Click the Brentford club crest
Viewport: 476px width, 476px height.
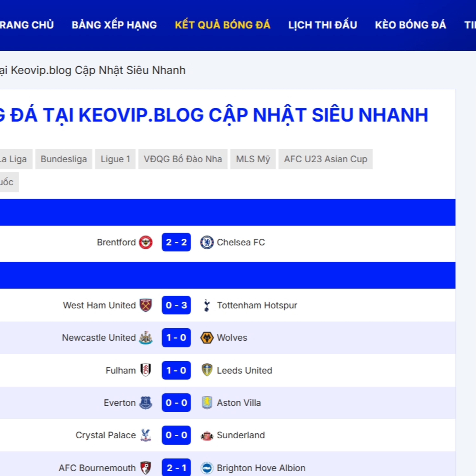(x=146, y=242)
